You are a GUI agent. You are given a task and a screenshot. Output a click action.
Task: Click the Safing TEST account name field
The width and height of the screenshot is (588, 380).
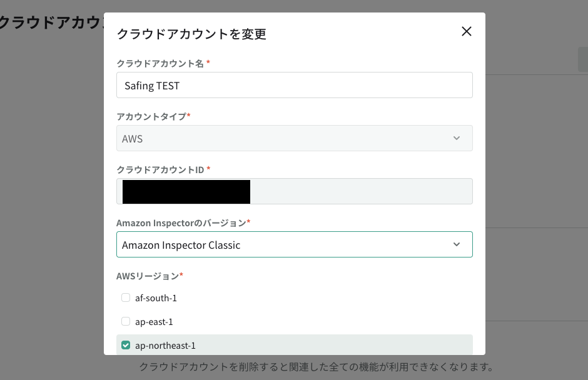click(x=295, y=85)
